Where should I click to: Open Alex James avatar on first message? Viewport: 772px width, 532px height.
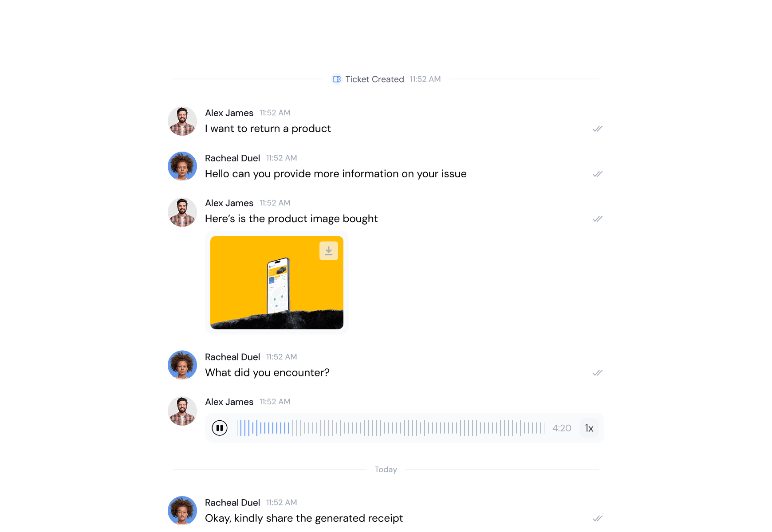point(182,121)
